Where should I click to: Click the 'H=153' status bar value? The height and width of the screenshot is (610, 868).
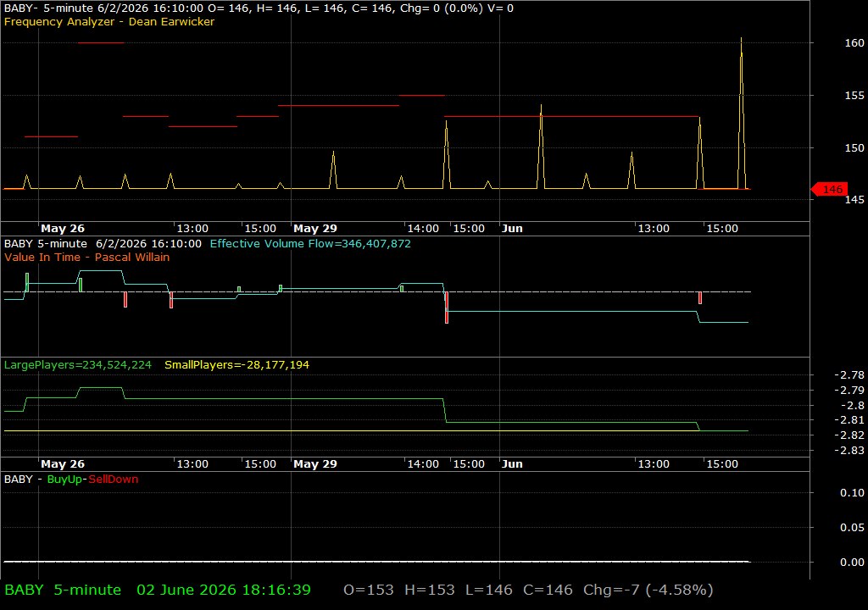pos(430,590)
